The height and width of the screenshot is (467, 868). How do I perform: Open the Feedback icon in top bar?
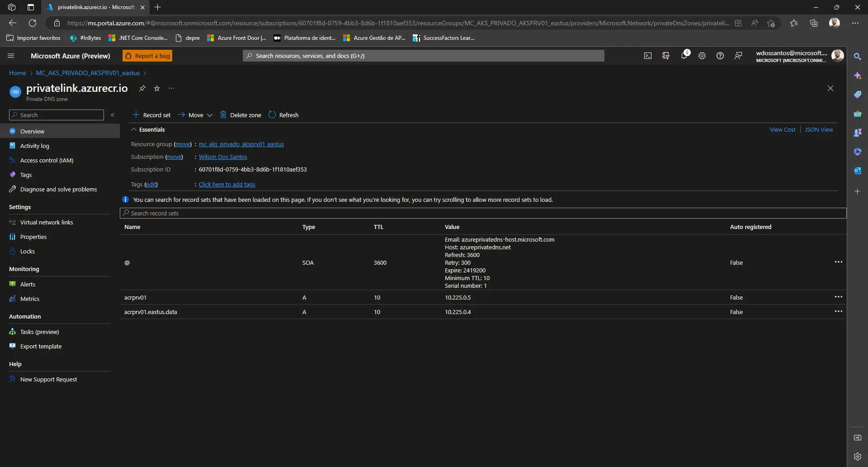738,56
